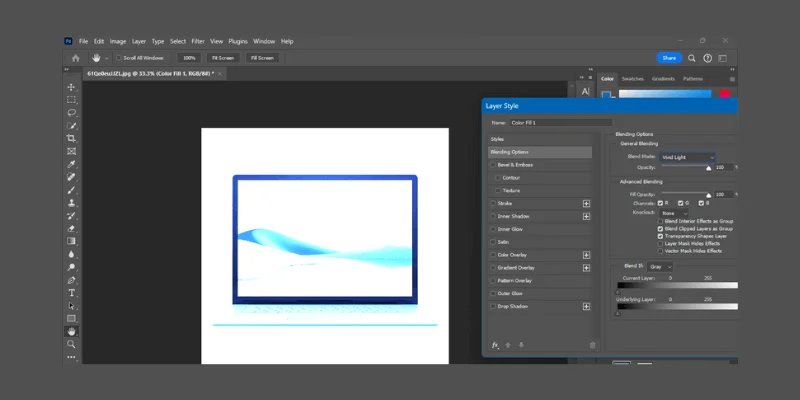
Task: Select the Eraser tool
Action: pos(71,229)
